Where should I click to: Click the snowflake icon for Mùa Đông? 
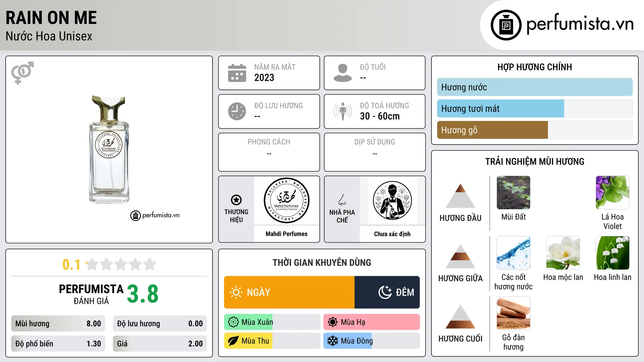[x=333, y=341]
